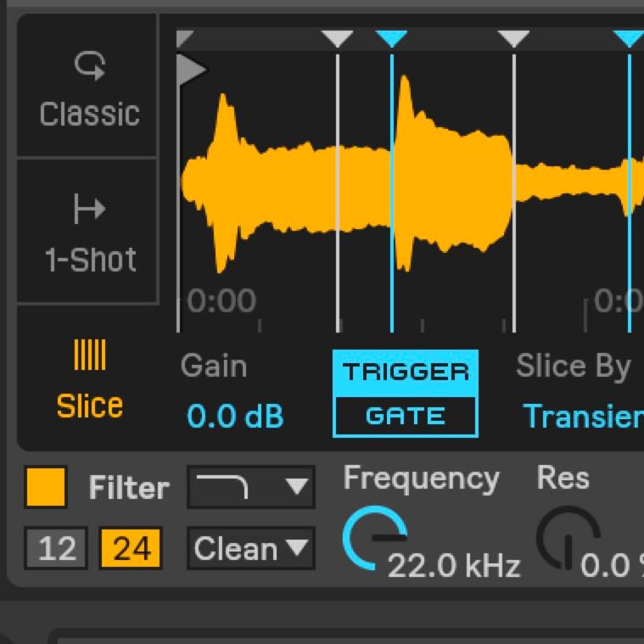Toggle the orange Filter on/off switch
This screenshot has width=644, height=644.
click(46, 487)
